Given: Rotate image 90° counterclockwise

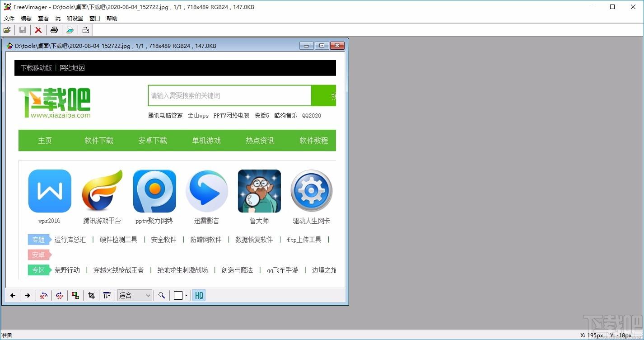Looking at the screenshot, I should click(43, 296).
